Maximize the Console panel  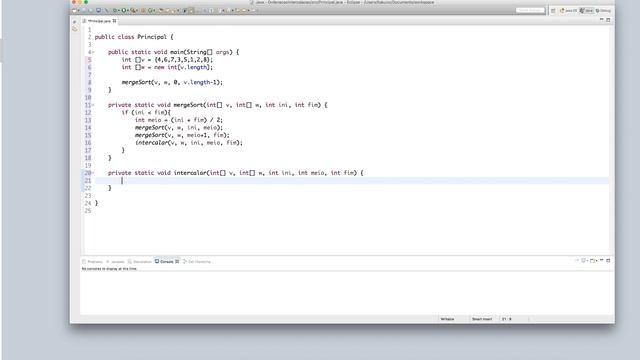(608, 260)
